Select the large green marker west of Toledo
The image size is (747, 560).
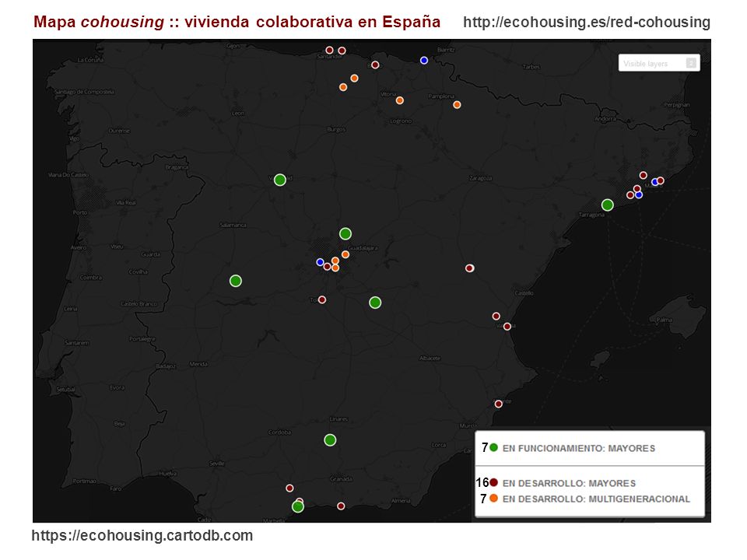[235, 281]
